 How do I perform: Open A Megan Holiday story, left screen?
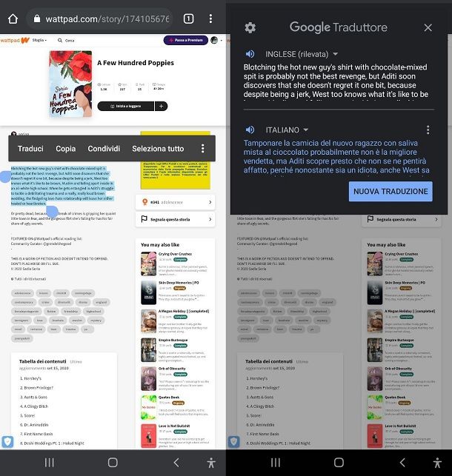[176, 321]
